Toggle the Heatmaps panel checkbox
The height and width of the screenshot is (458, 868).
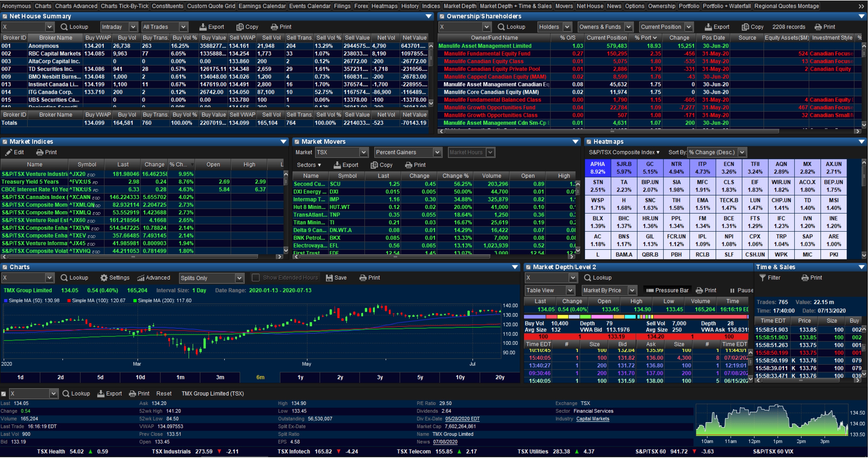point(589,142)
